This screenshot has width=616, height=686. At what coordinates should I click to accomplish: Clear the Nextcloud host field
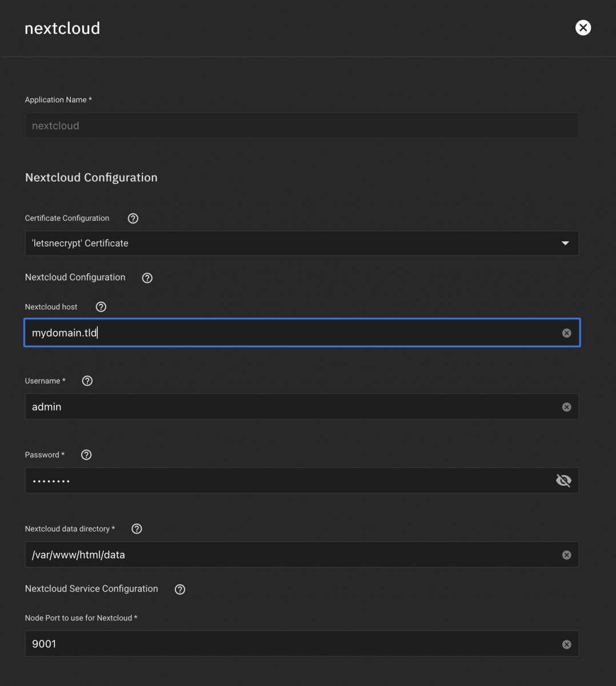pos(566,333)
